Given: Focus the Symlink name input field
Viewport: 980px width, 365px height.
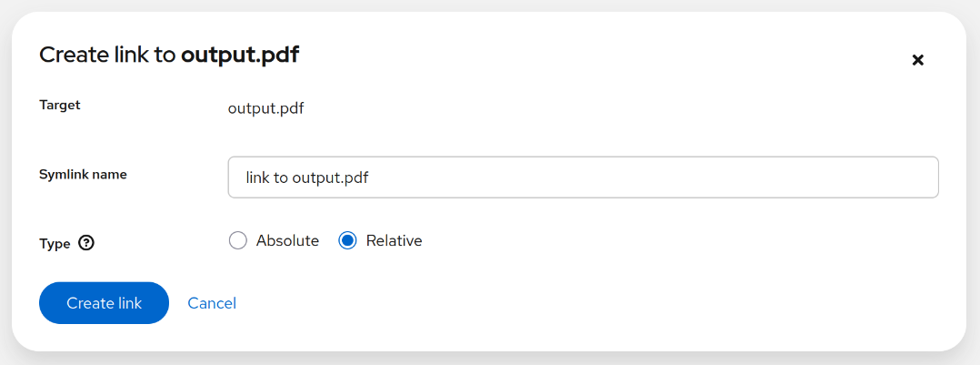Looking at the screenshot, I should pyautogui.click(x=582, y=177).
